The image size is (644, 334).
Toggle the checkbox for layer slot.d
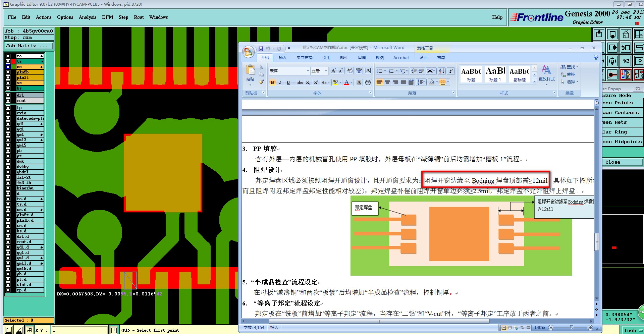tap(8, 285)
